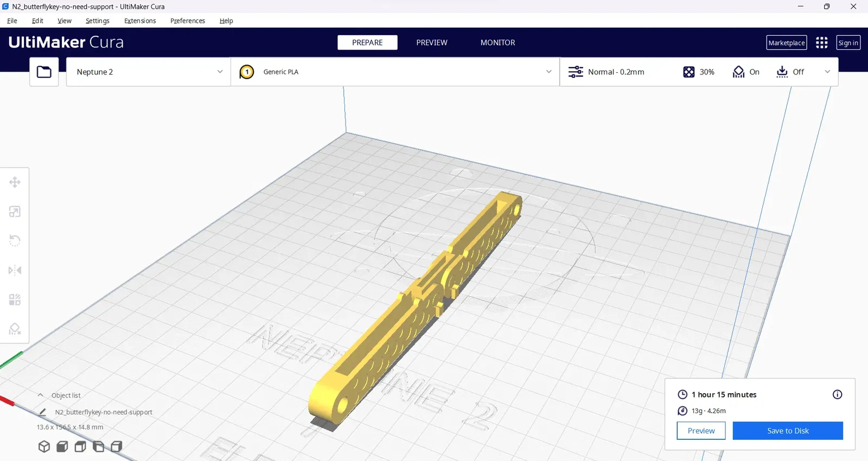Open the Neptune 2 printer dropdown
Viewport: 868px width, 461px height.
[x=149, y=72]
